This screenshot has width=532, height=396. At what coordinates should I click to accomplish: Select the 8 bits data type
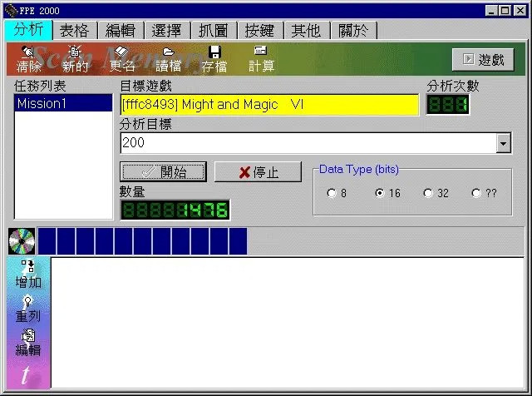tap(332, 193)
